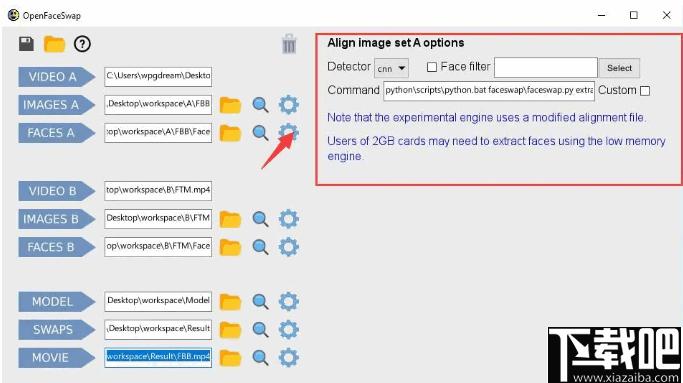Image resolution: width=683 pixels, height=383 pixels.
Task: Open gear settings for IMAGES B
Action: point(288,219)
